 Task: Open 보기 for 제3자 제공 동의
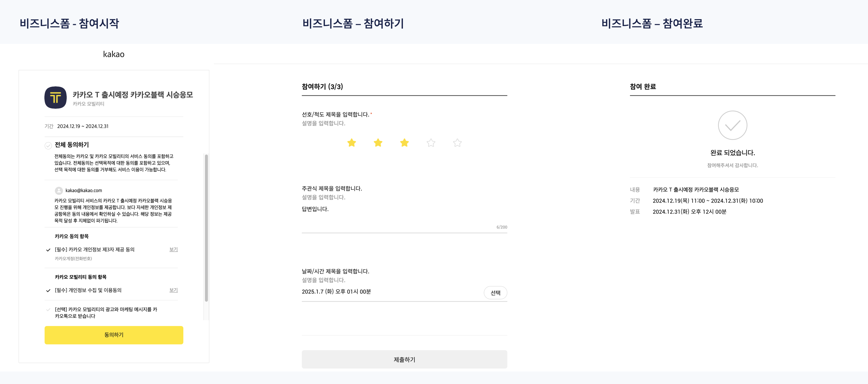[174, 249]
